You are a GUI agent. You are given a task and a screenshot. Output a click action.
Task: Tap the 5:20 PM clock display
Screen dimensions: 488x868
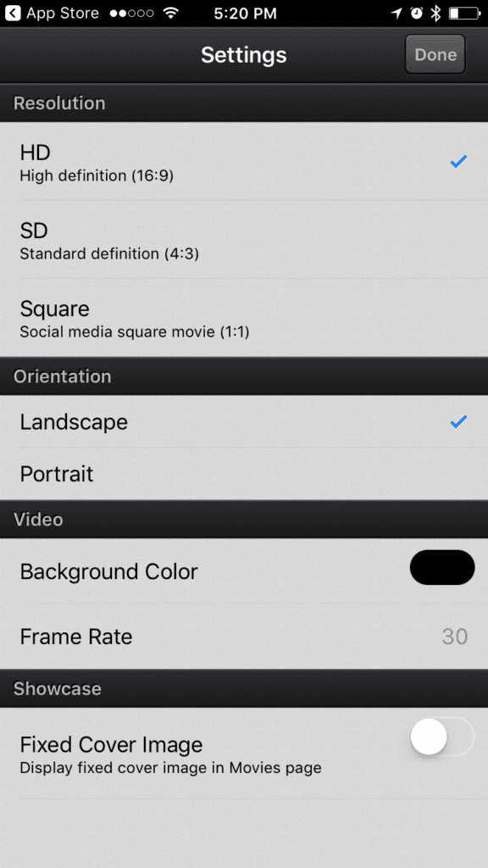pyautogui.click(x=244, y=13)
